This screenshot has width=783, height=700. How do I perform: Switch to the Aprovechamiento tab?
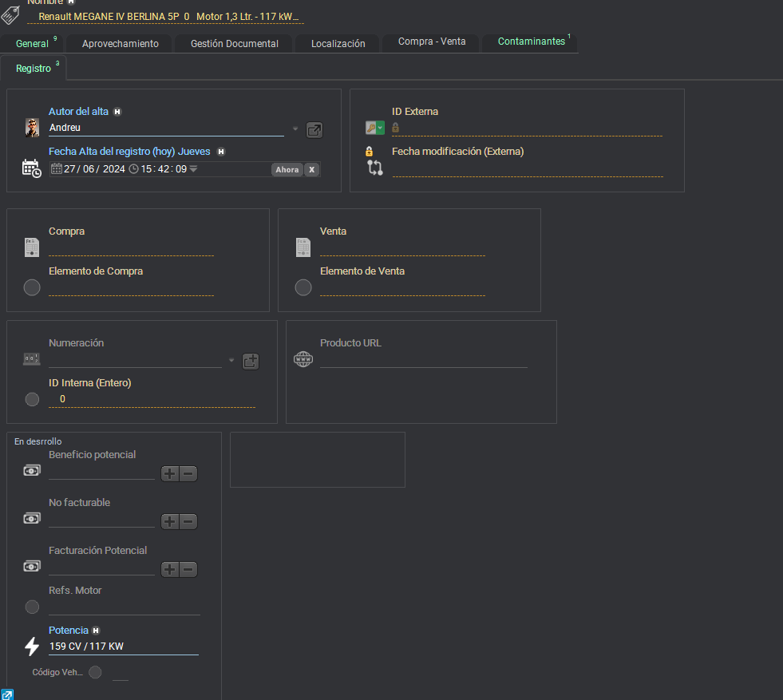click(120, 44)
